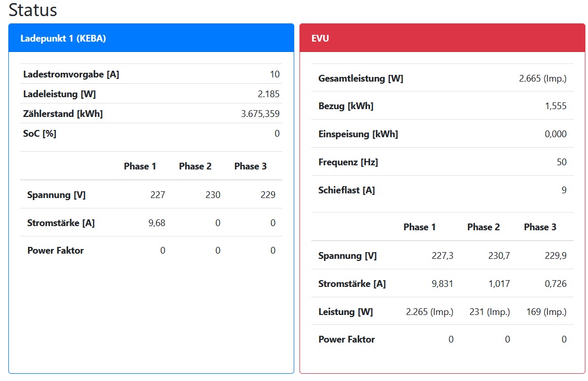Select the Ladestromvorgabe [A] row label

click(71, 74)
